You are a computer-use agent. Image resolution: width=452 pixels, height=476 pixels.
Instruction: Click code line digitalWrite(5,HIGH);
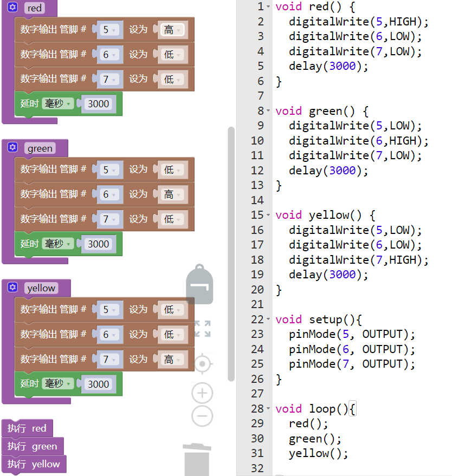[358, 22]
